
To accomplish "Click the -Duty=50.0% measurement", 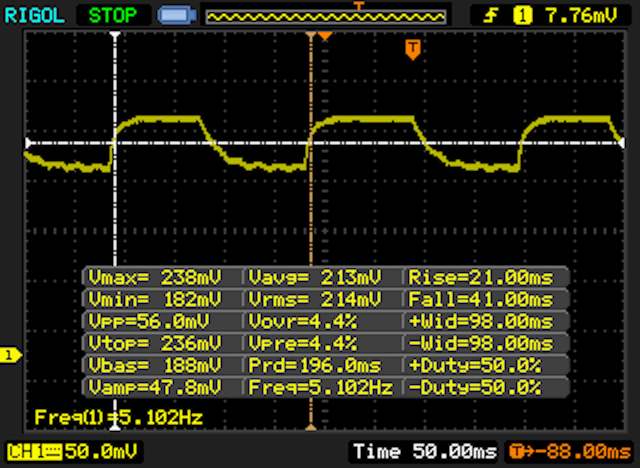I will [475, 387].
